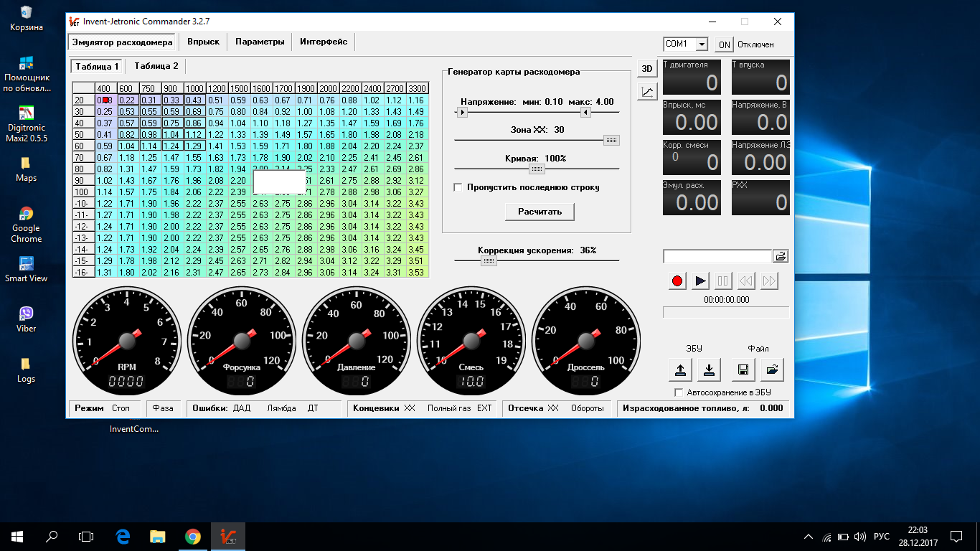Save file with the floppy disk icon

point(743,369)
